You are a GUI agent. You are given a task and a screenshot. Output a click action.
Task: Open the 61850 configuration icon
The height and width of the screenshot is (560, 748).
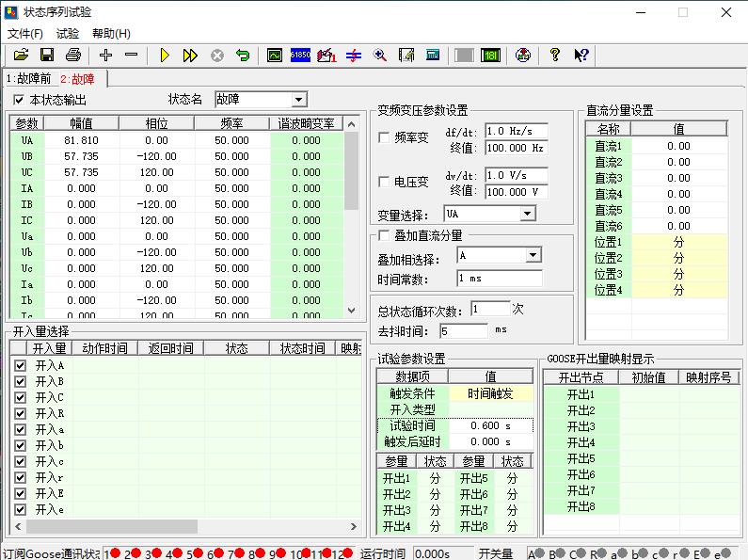pyautogui.click(x=300, y=56)
